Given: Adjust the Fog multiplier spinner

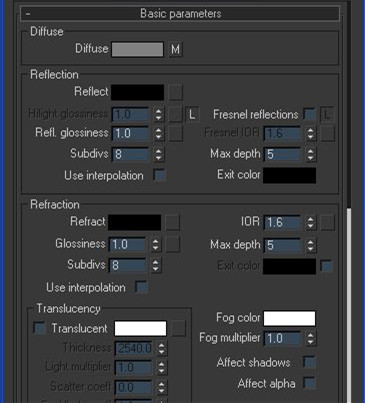Looking at the screenshot, I should tap(311, 339).
